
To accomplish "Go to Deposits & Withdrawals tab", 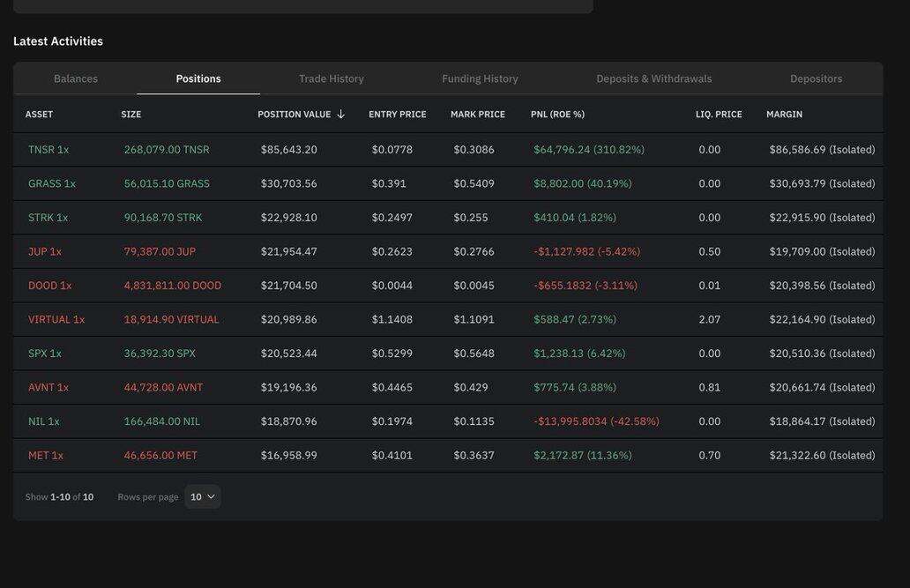I will 653,79.
